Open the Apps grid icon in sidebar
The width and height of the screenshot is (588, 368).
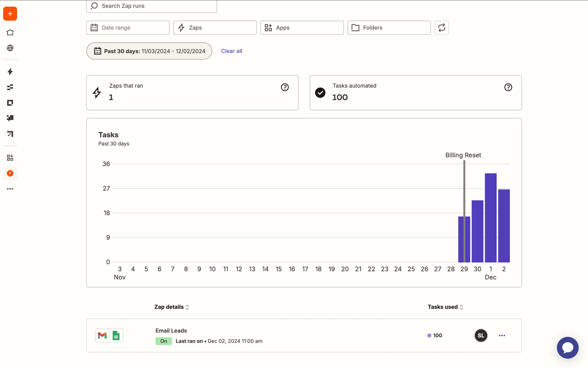coord(10,158)
